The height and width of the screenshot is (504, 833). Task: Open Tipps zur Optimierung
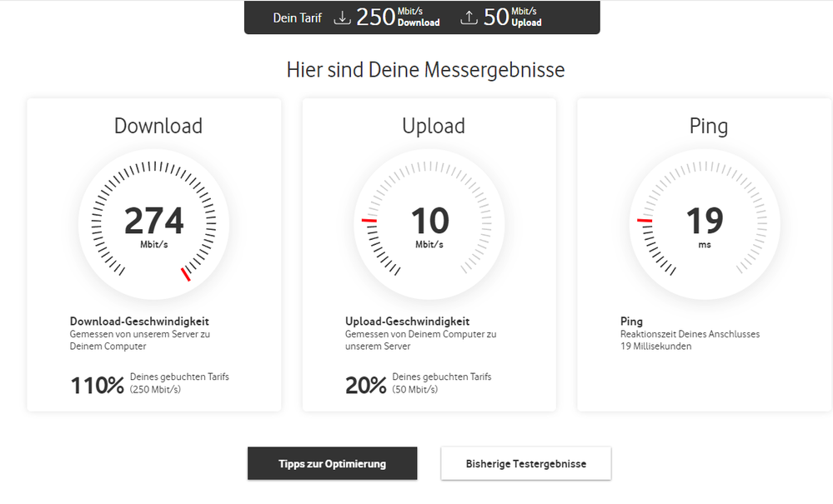[332, 463]
